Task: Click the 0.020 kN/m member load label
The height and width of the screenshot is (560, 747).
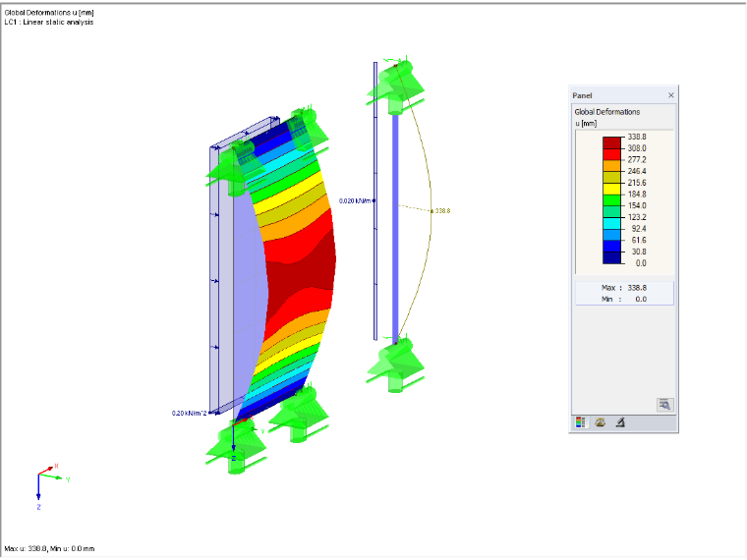Action: [355, 201]
